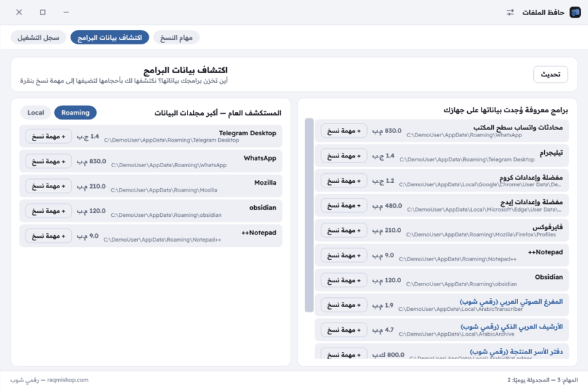The image size is (588, 388).
Task: Add copy task for Telegram Desktop folder
Action: tap(48, 137)
